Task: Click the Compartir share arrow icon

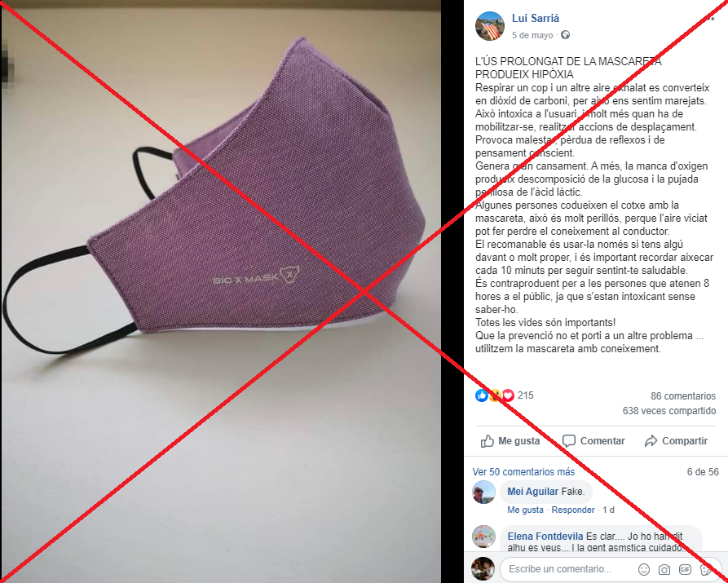Action: pos(651,441)
